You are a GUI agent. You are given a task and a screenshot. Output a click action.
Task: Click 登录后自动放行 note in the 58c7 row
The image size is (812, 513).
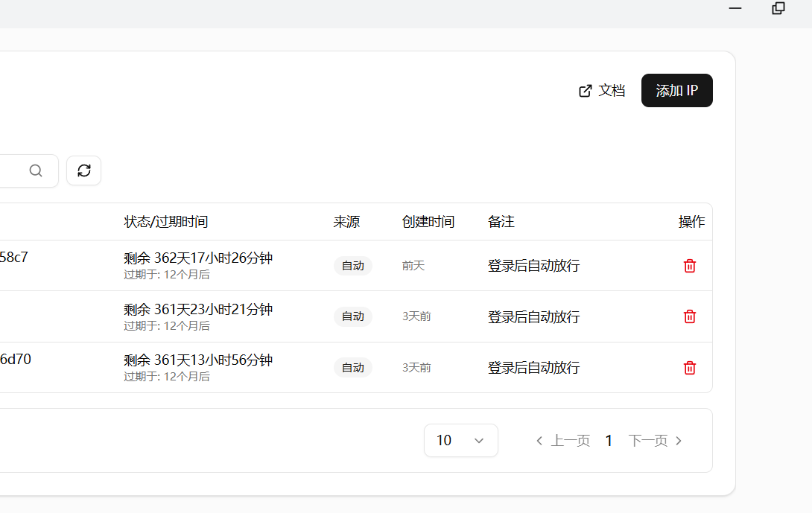(x=533, y=266)
